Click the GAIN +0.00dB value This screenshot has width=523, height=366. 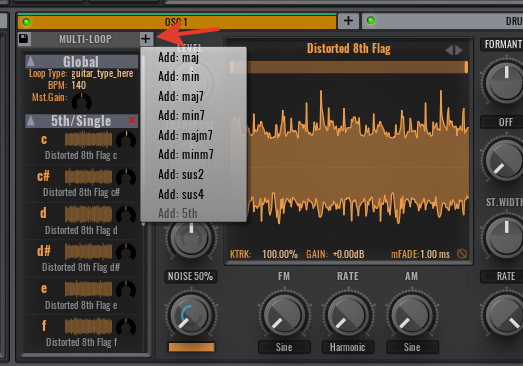coord(349,255)
